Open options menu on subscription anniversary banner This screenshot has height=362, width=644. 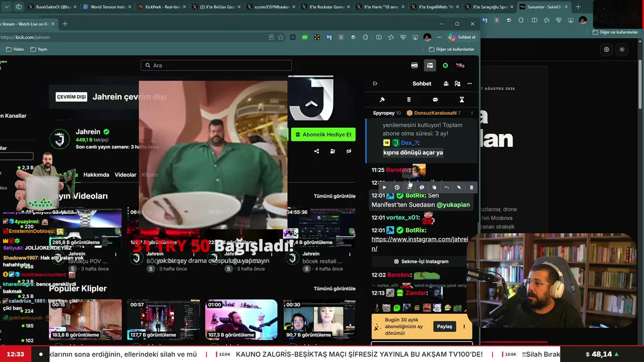coord(464,326)
